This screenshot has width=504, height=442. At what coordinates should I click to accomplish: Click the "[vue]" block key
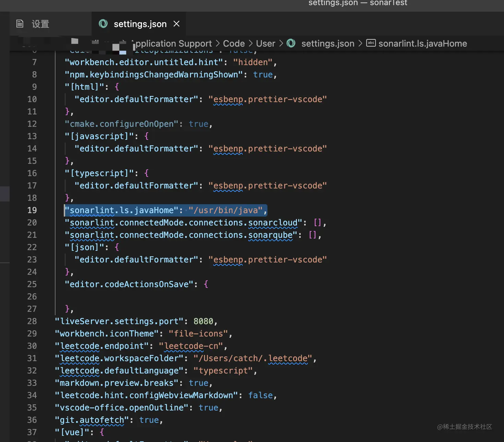[72, 432]
